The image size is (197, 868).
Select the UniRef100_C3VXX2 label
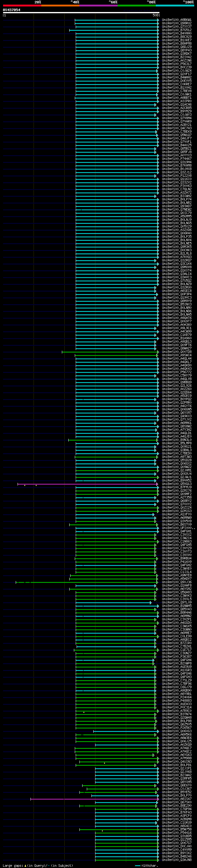click(176, 535)
